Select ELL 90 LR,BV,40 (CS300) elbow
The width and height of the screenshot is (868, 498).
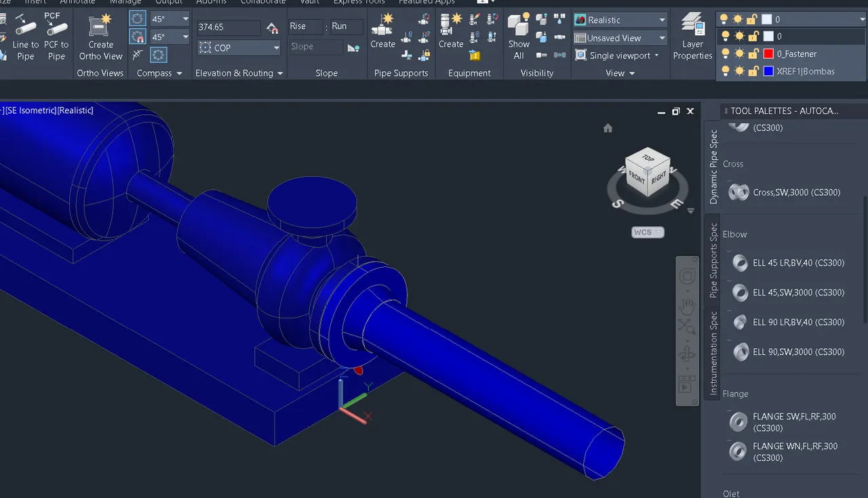tap(789, 322)
